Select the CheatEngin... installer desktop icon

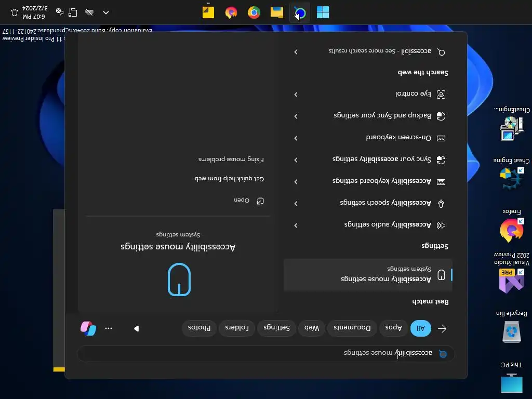click(x=512, y=124)
